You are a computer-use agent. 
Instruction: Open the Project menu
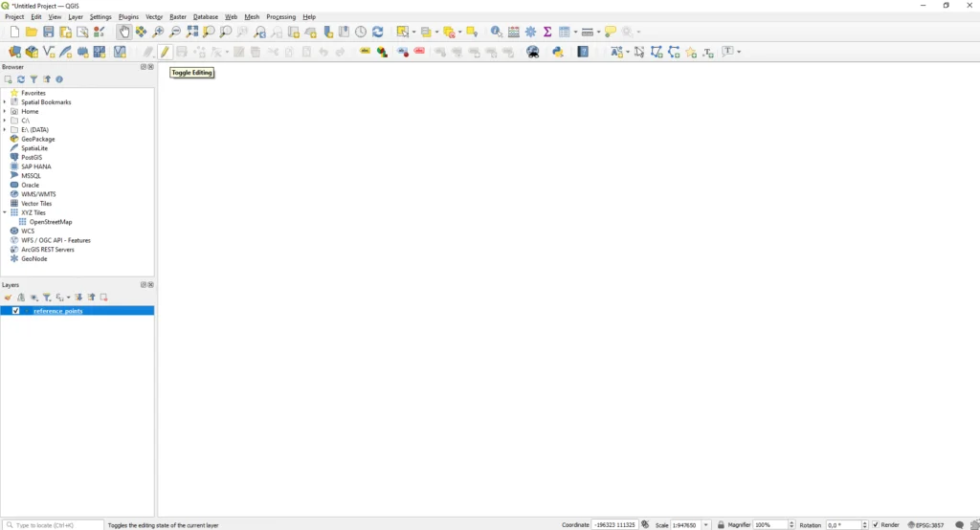coord(14,17)
